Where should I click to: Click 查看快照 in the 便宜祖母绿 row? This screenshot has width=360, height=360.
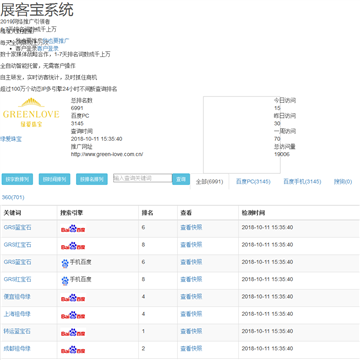pyautogui.click(x=191, y=297)
